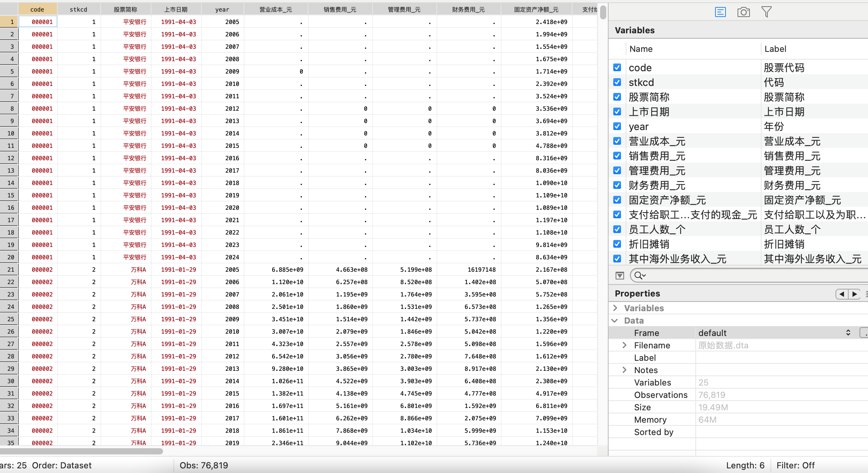Image resolution: width=868 pixels, height=473 pixels.
Task: Click the ellipsis button beside Frame
Action: click(864, 333)
